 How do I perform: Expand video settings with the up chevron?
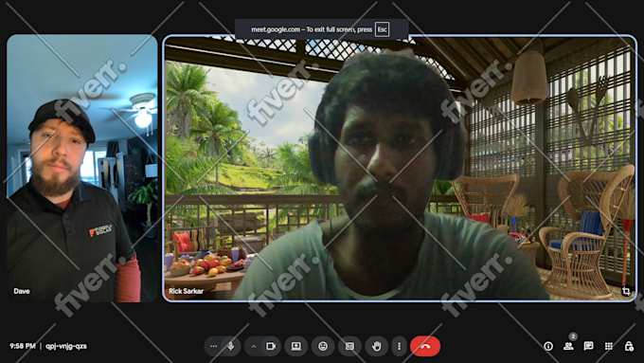(x=254, y=346)
